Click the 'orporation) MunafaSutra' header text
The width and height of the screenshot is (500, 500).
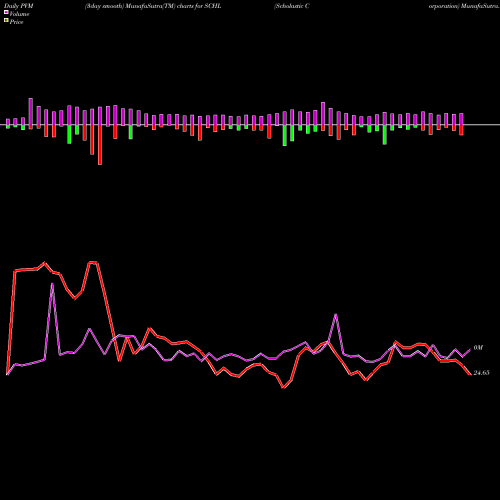point(464,6)
